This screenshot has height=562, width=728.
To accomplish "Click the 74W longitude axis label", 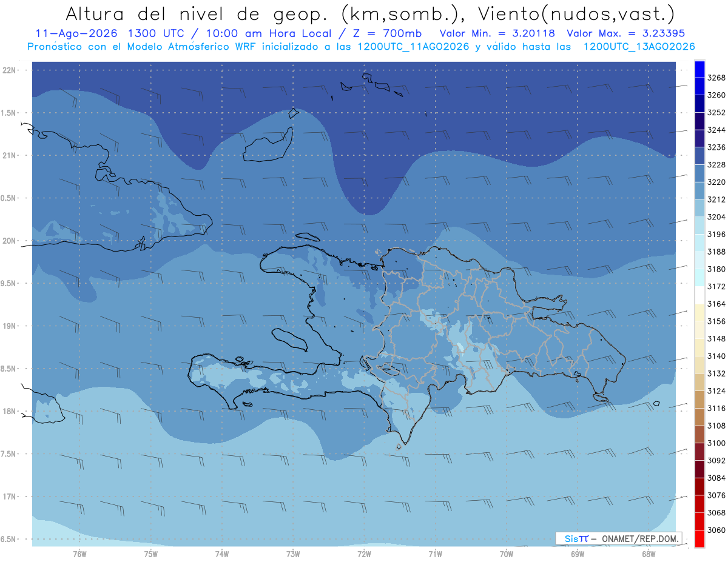I will pyautogui.click(x=222, y=554).
